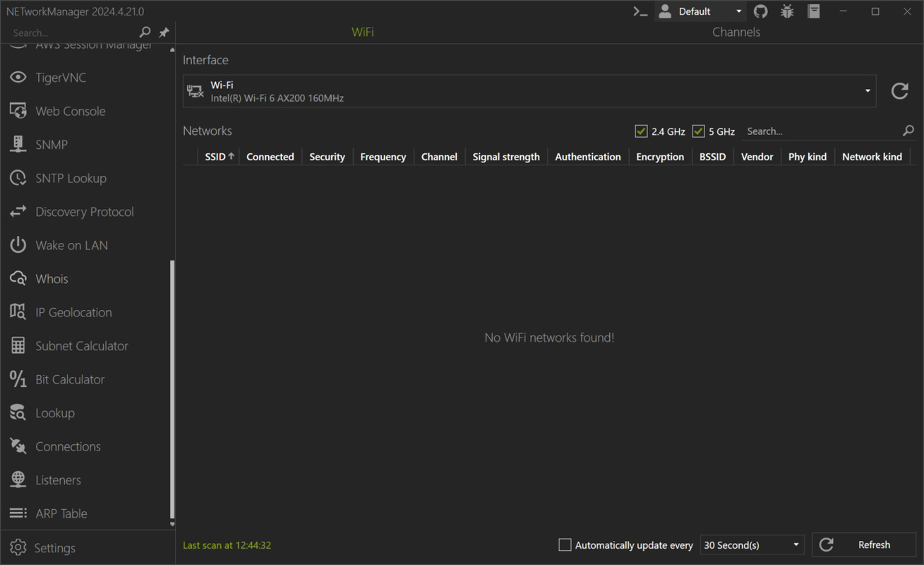
Task: Switch to the Channels tab
Action: pos(736,32)
